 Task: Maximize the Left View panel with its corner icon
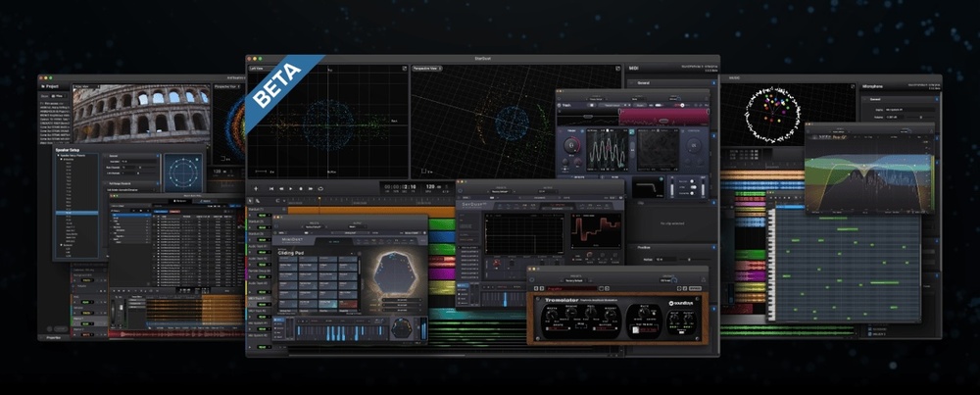click(404, 70)
